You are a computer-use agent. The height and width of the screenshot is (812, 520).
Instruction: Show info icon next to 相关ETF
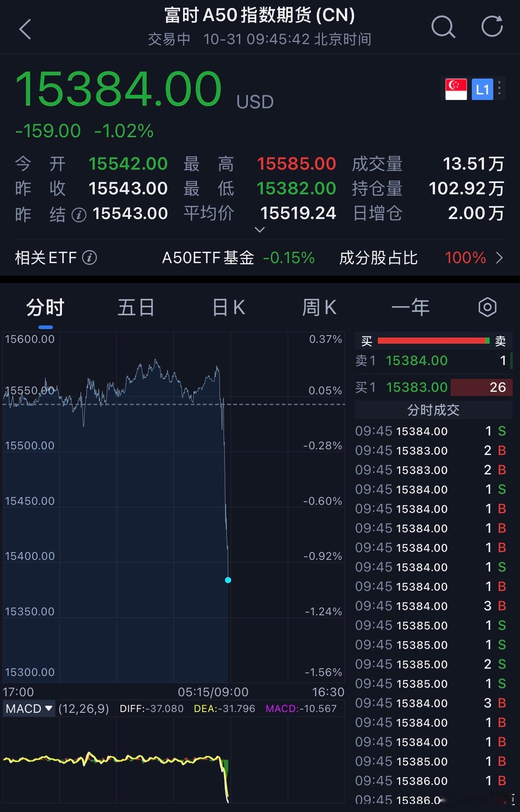coord(90,257)
